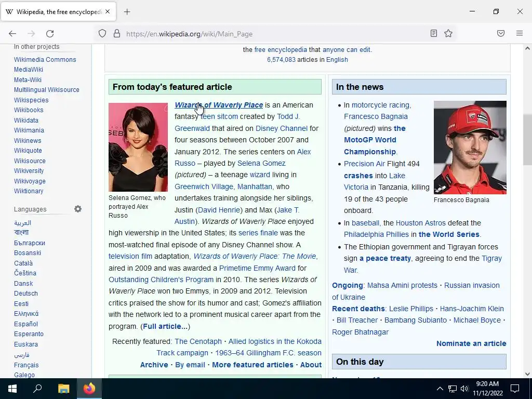Click Nominate an article link
532x399 pixels.
(x=471, y=343)
